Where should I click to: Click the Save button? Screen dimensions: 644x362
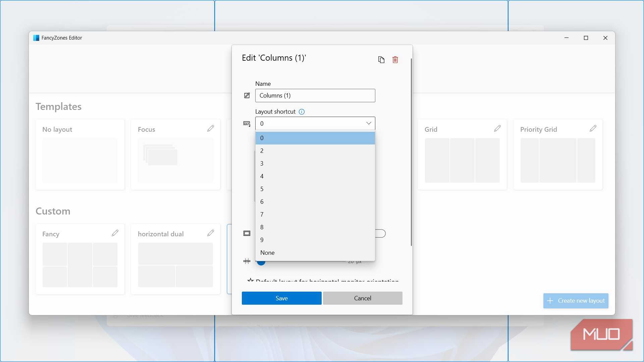point(282,298)
